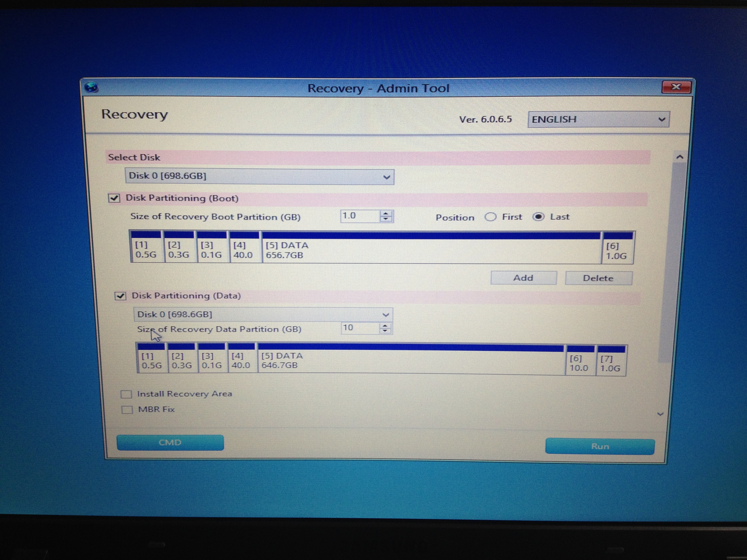Viewport: 747px width, 560px height.
Task: Increase Recovery Boot Partition size with up arrow
Action: coord(386,213)
